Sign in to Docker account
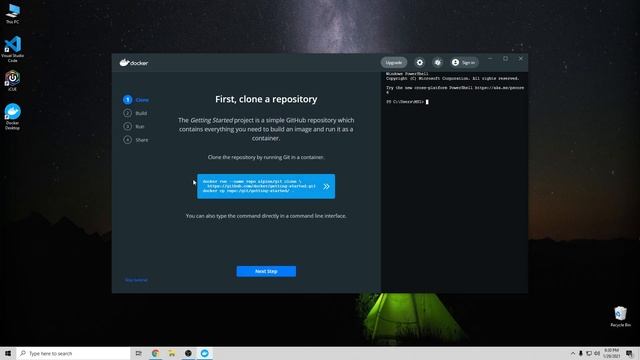The width and height of the screenshot is (640, 360). pos(464,62)
